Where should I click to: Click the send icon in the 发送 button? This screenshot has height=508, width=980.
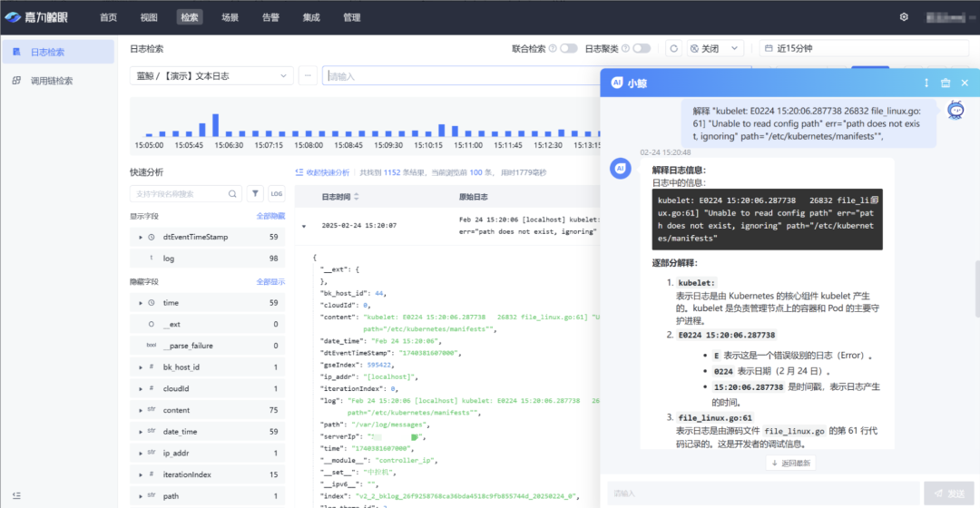pos(938,493)
